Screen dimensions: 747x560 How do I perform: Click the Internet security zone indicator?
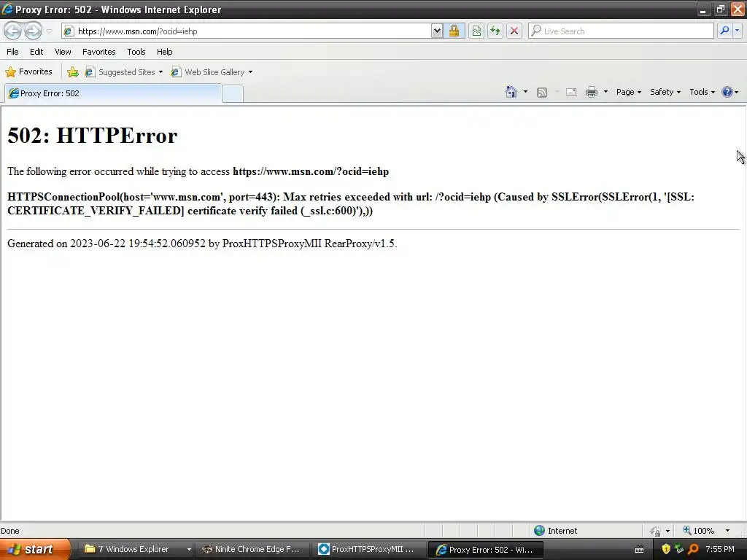point(555,531)
